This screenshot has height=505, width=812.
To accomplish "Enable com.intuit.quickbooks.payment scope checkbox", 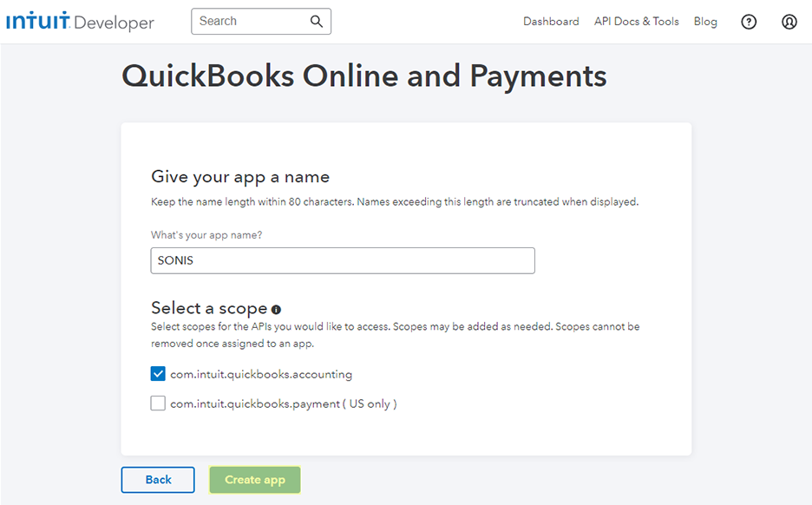I will (x=158, y=403).
